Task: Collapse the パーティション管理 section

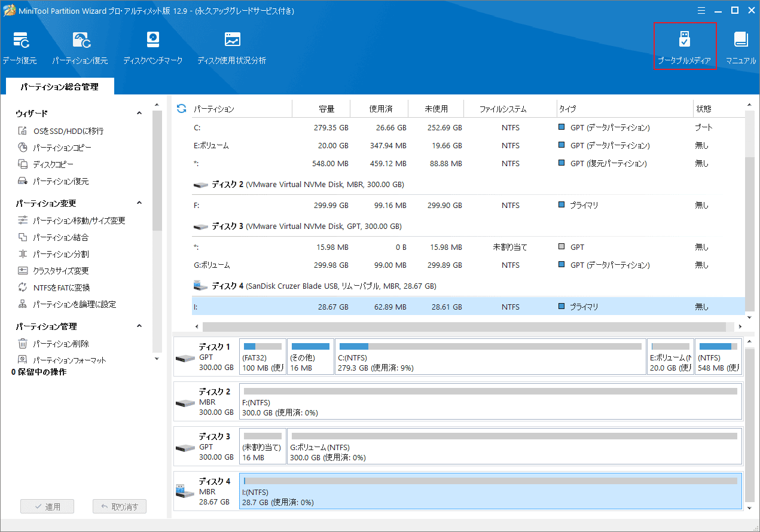Action: point(139,326)
